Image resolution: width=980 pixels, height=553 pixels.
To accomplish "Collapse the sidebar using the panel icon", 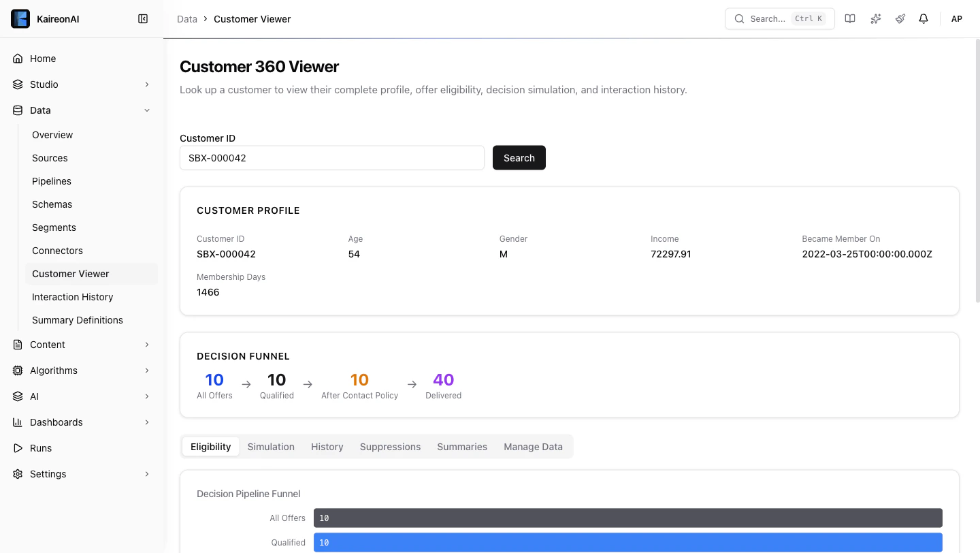I will tap(143, 18).
